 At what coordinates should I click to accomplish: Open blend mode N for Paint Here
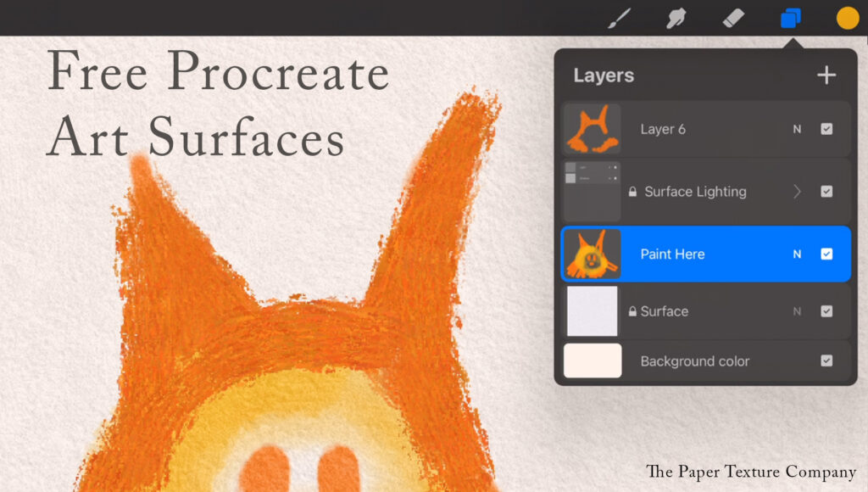pyautogui.click(x=796, y=254)
